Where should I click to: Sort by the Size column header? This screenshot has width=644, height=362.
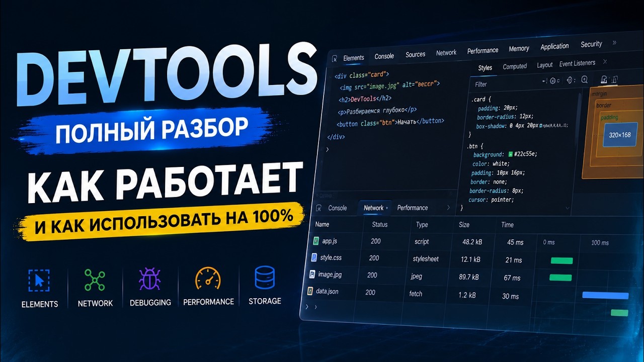[x=464, y=225]
